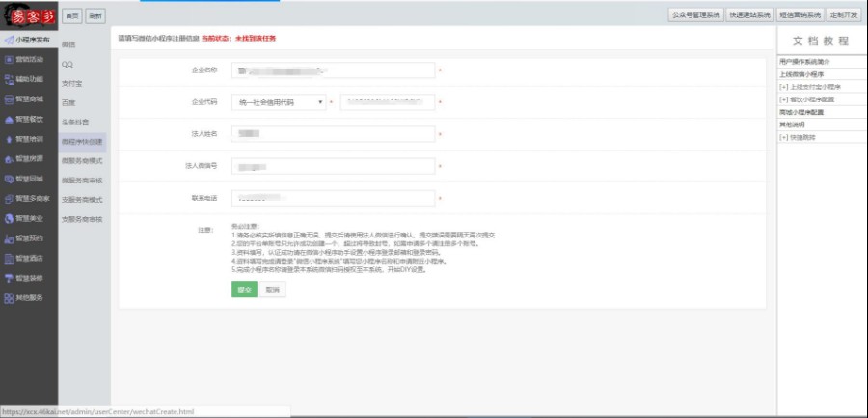868x418 pixels.
Task: Open 智慧多商家 icon in sidebar
Action: [9, 199]
